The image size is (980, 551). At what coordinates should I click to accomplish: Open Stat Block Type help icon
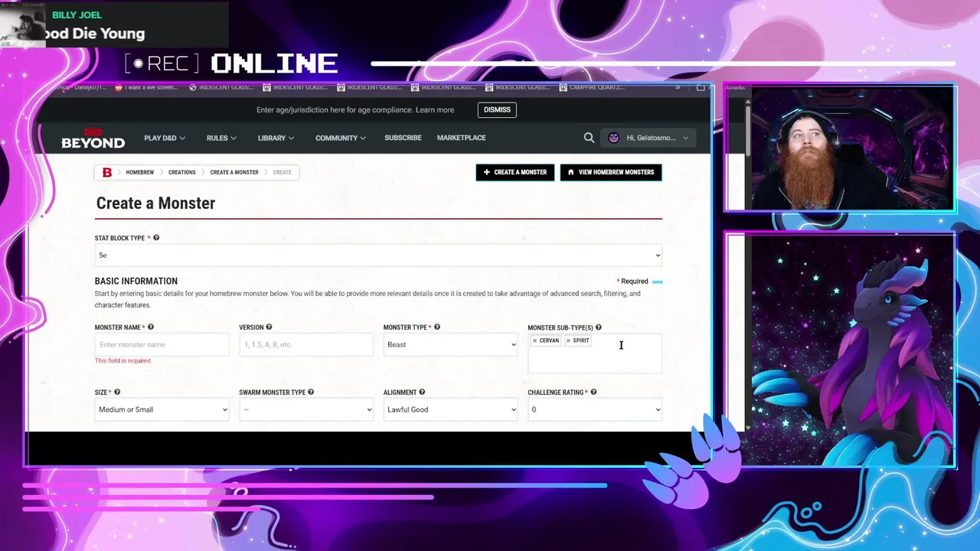pos(156,238)
